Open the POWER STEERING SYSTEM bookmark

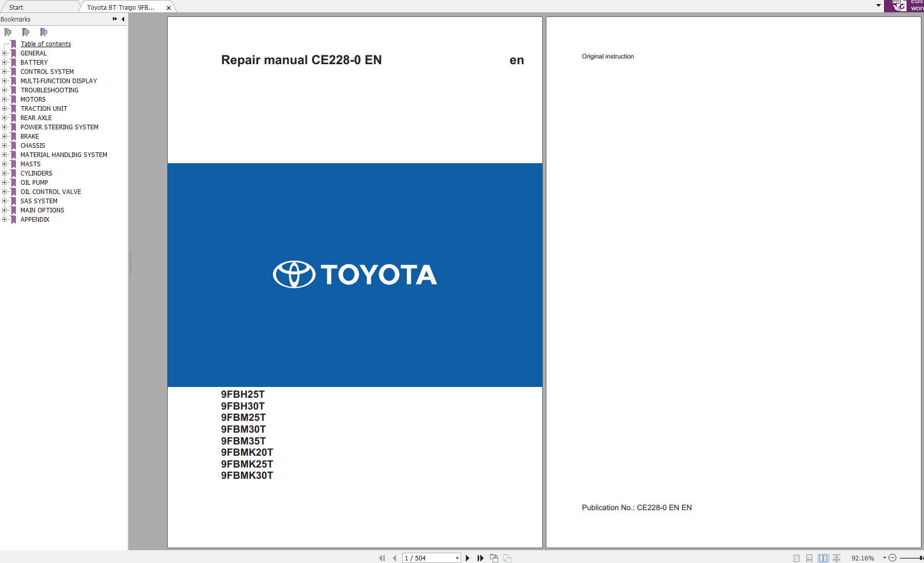pyautogui.click(x=60, y=127)
